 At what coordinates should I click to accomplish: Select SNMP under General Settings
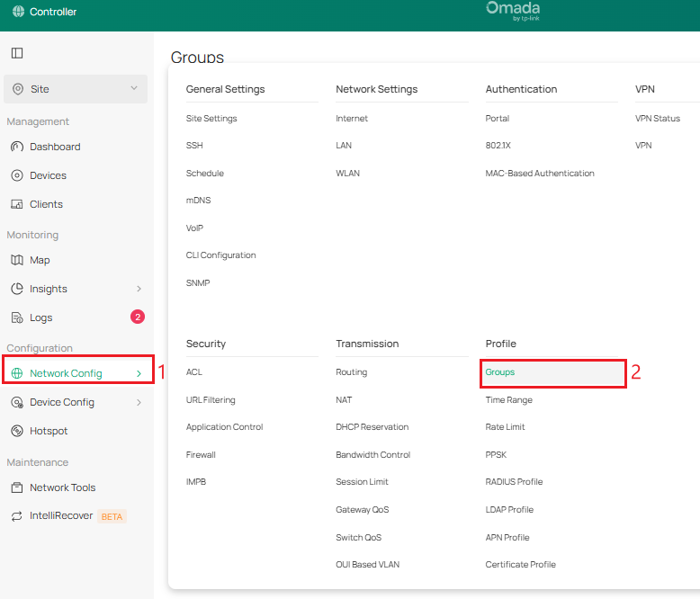(198, 283)
